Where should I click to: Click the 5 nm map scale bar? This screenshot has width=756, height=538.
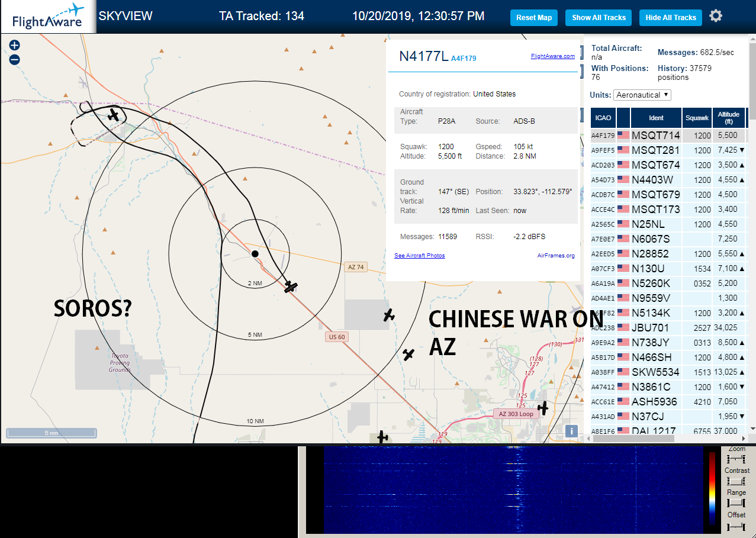click(51, 433)
